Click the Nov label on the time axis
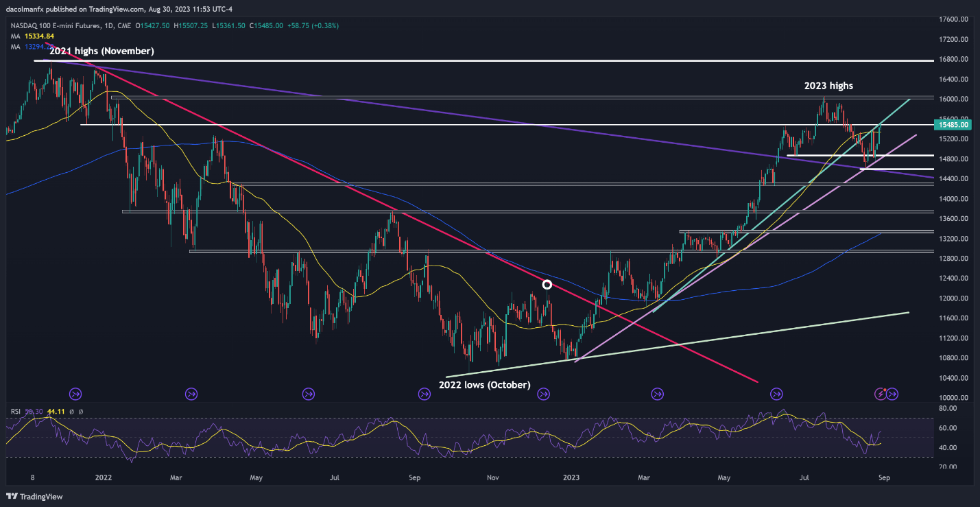The height and width of the screenshot is (507, 980). coord(492,477)
